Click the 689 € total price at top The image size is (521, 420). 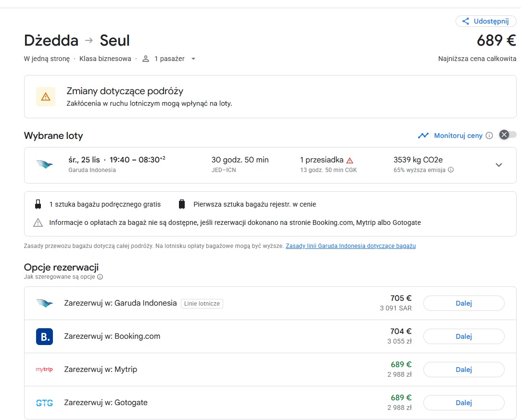(x=496, y=40)
